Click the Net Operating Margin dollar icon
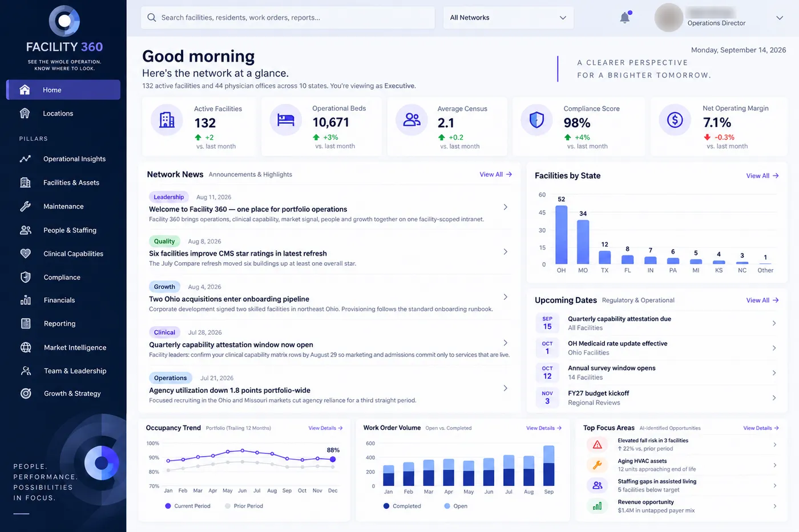The width and height of the screenshot is (799, 532). point(675,120)
